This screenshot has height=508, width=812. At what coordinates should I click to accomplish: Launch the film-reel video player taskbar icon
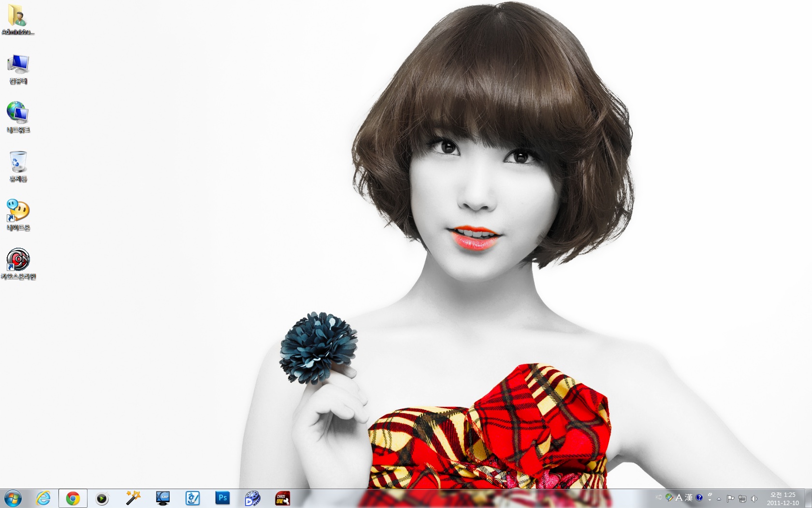pos(253,498)
